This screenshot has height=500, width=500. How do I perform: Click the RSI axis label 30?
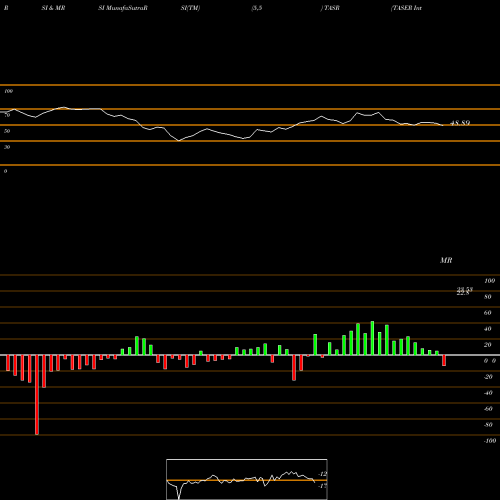click(x=7, y=147)
